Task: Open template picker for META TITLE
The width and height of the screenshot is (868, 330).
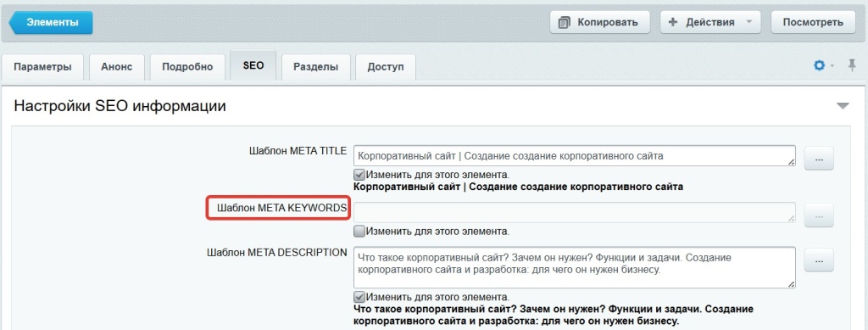Action: coord(819,159)
